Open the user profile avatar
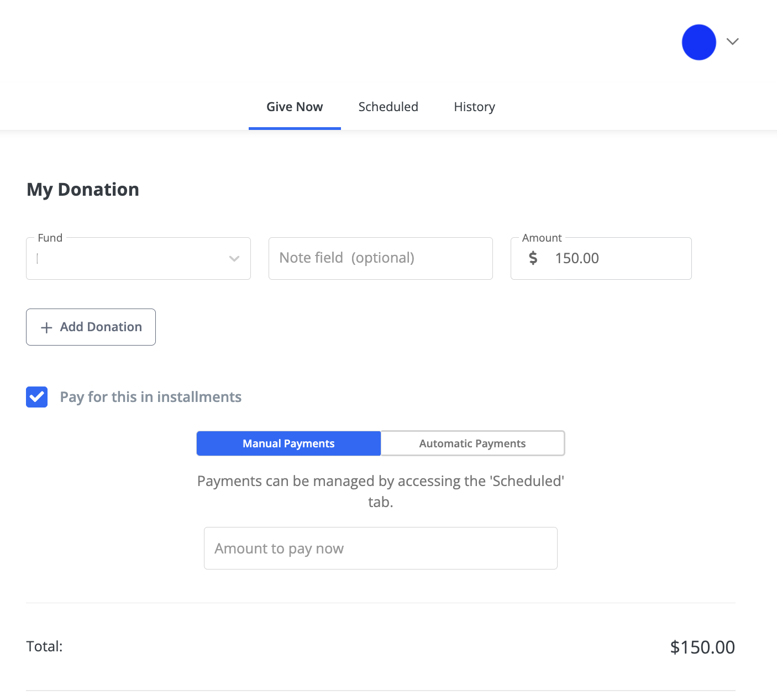This screenshot has width=777, height=700. click(699, 42)
